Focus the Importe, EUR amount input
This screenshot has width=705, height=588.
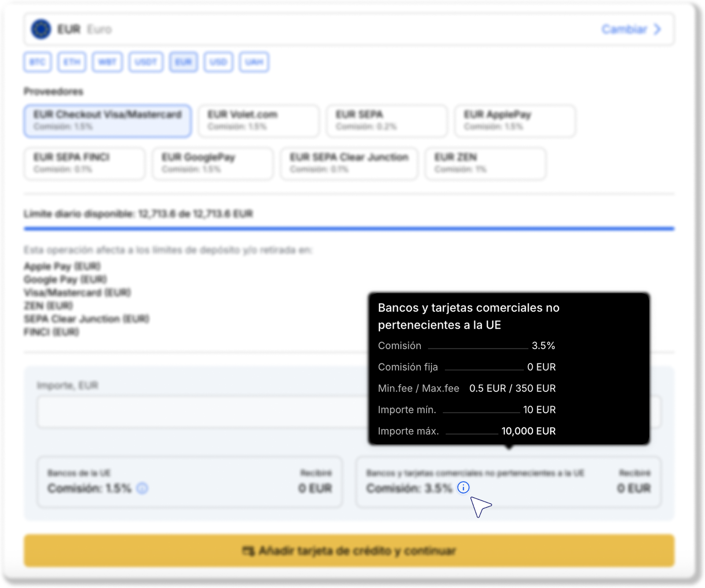[349, 412]
